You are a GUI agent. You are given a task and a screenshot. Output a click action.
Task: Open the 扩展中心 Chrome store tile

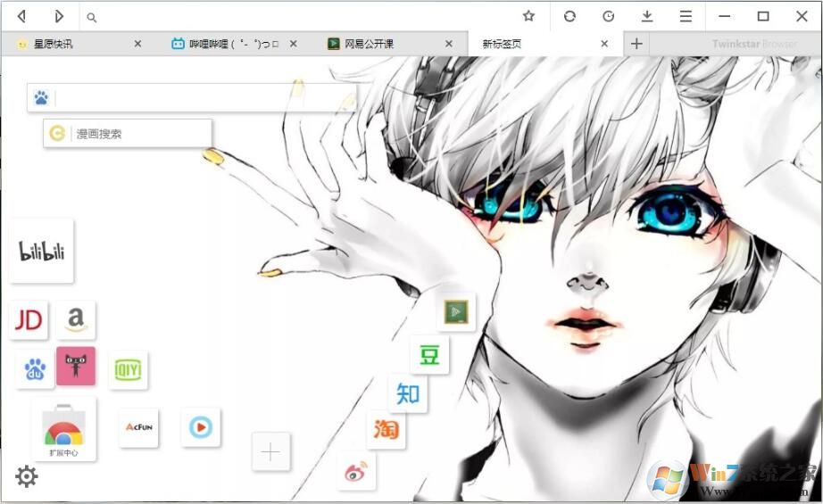tap(64, 430)
